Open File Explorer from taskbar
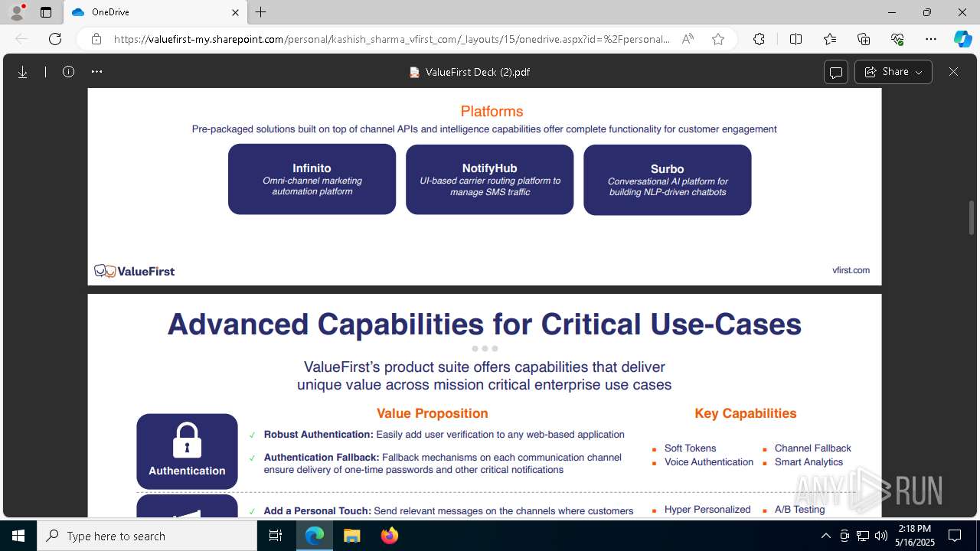Viewport: 980px width, 551px height. click(x=351, y=536)
